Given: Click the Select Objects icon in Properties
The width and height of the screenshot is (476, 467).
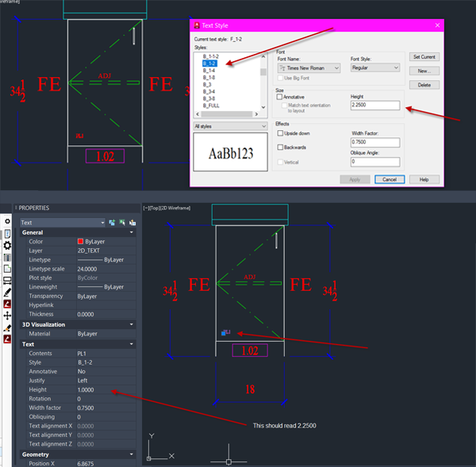Looking at the screenshot, I should pyautogui.click(x=123, y=223).
